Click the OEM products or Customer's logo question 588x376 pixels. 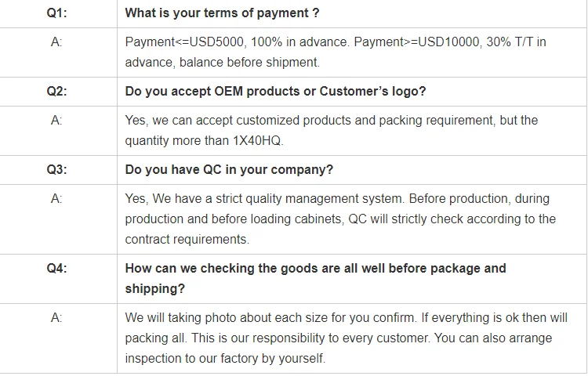pyautogui.click(x=275, y=92)
